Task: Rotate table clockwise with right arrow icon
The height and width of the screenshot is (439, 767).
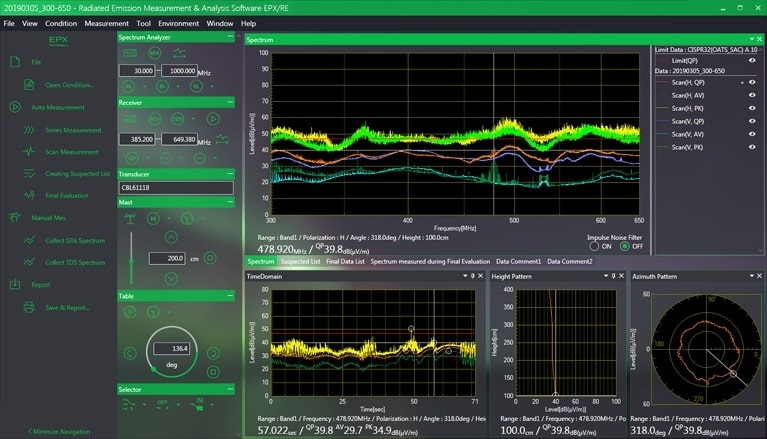Action: tap(213, 352)
